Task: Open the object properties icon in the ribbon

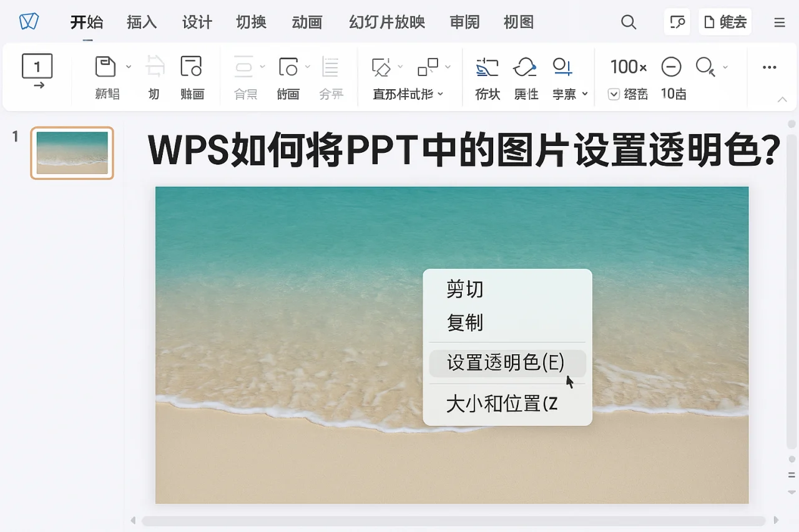Action: (x=526, y=67)
